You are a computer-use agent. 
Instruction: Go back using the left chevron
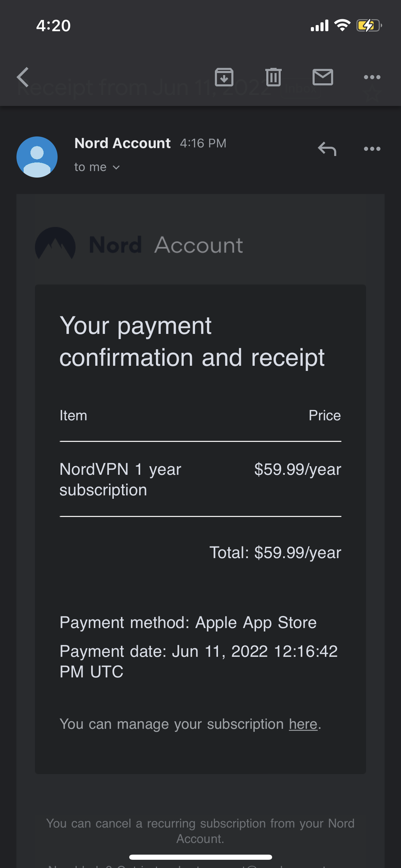coord(23,77)
